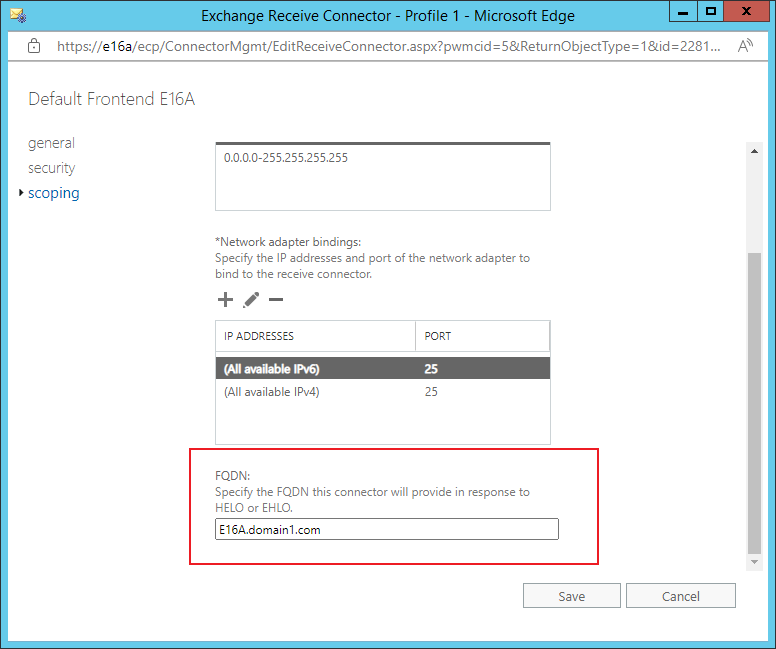Click the PORT column header
776x649 pixels.
pyautogui.click(x=483, y=336)
